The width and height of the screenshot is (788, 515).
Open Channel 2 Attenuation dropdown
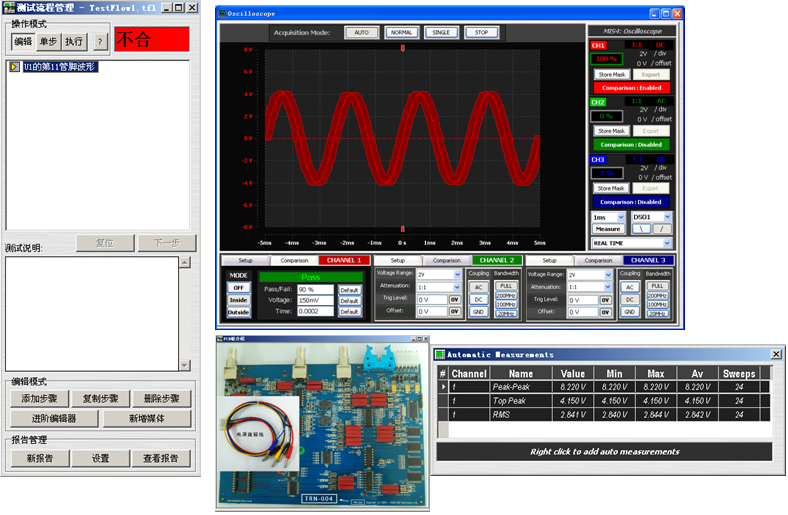[x=457, y=287]
